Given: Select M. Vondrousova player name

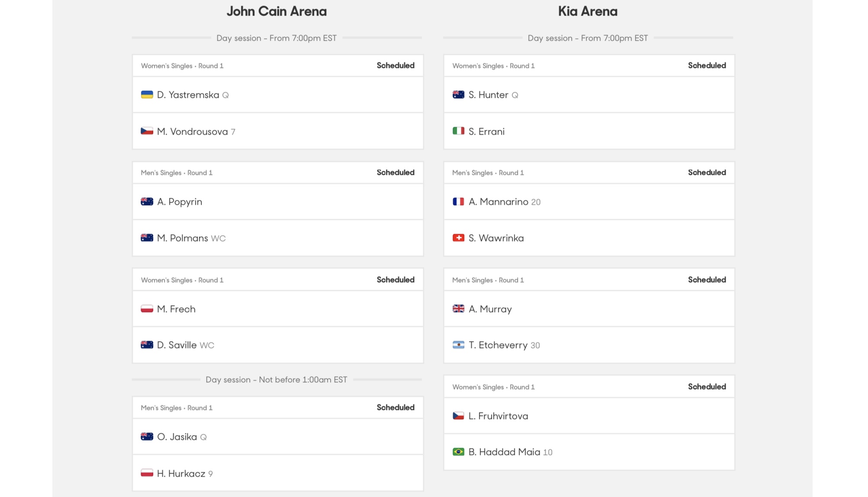Looking at the screenshot, I should pos(192,132).
